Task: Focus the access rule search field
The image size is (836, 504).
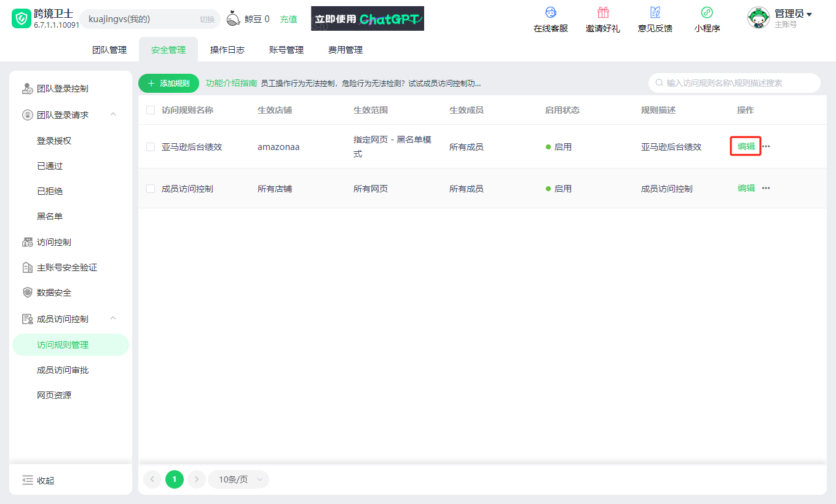Action: (735, 83)
